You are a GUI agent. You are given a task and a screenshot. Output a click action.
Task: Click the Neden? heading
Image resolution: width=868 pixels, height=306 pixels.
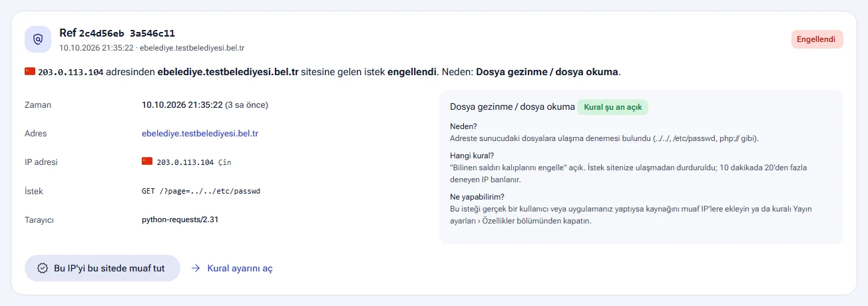(x=464, y=126)
